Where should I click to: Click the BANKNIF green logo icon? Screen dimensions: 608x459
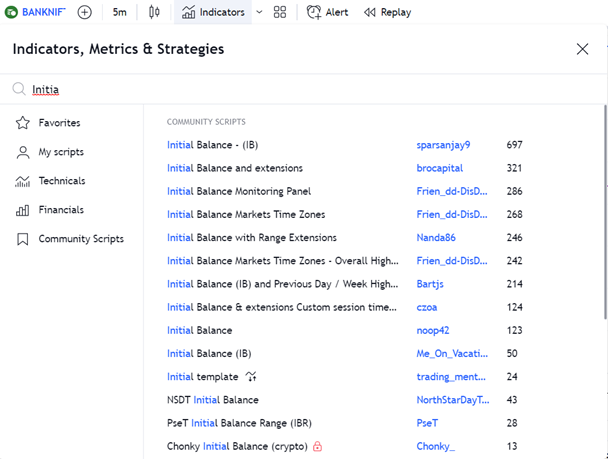click(x=11, y=12)
